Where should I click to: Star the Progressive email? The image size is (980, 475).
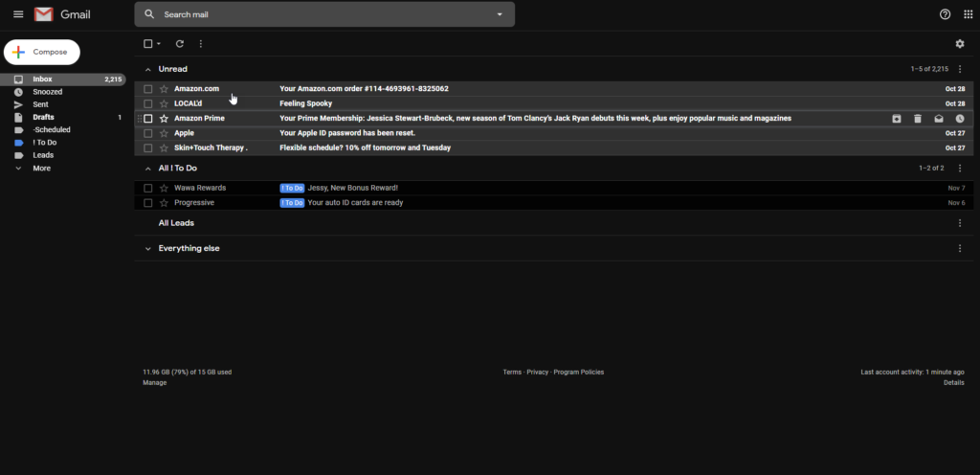[164, 203]
